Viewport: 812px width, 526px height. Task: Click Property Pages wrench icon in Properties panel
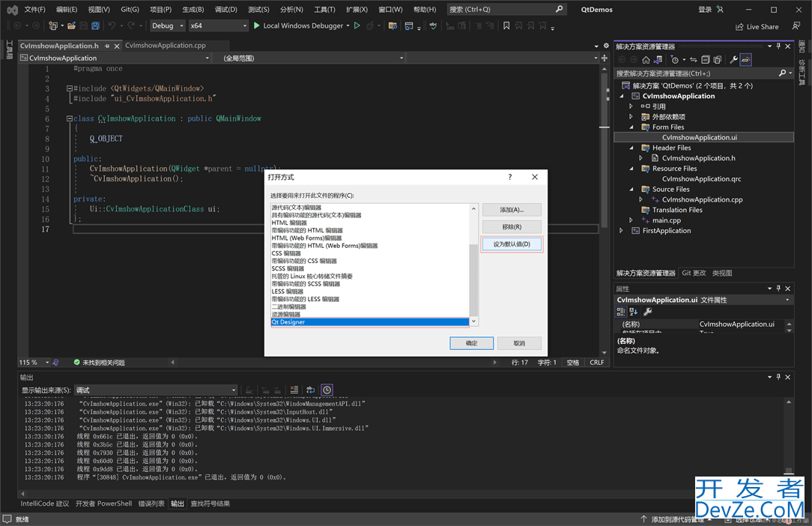647,312
